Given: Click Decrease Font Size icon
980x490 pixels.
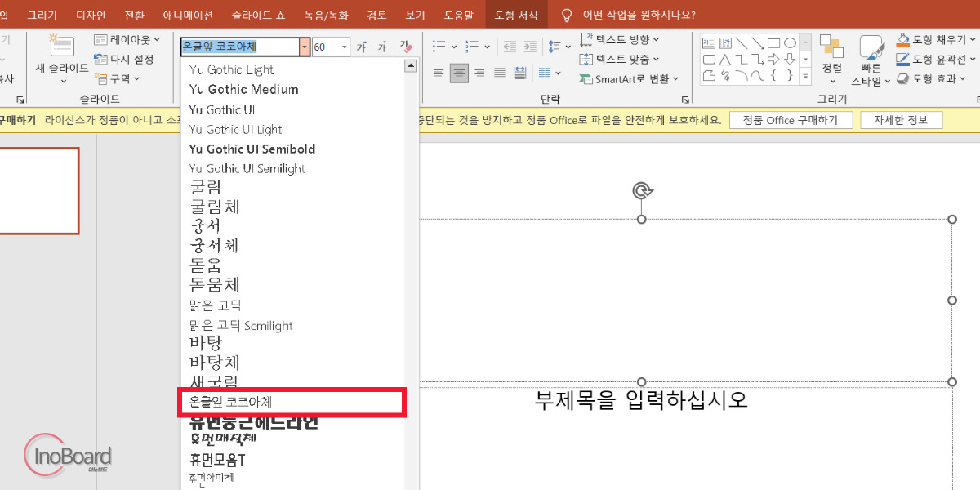Looking at the screenshot, I should [x=381, y=47].
